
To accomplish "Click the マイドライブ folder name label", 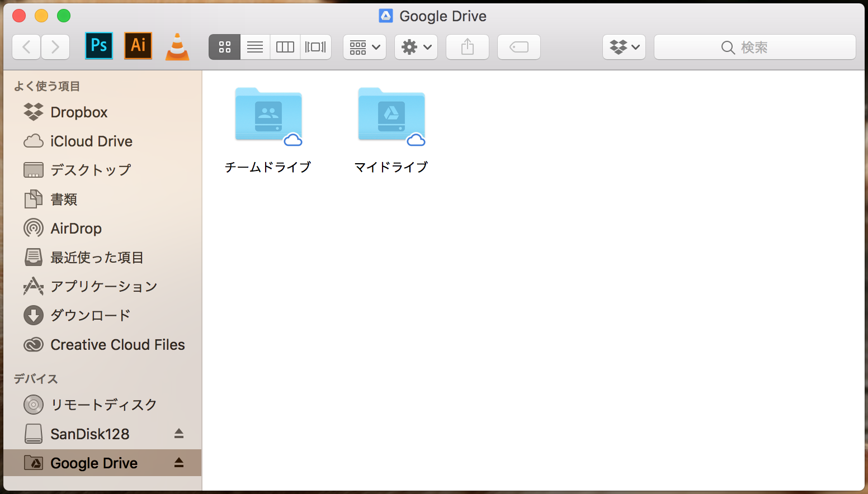I will click(x=391, y=167).
